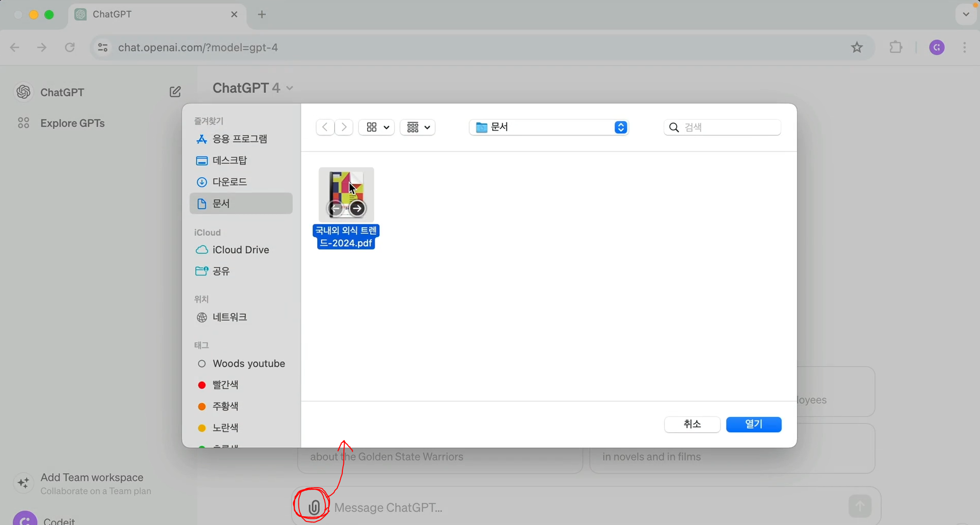
Task: Click the 국내외 외식 트렌드-2024.pdf file name
Action: [346, 237]
